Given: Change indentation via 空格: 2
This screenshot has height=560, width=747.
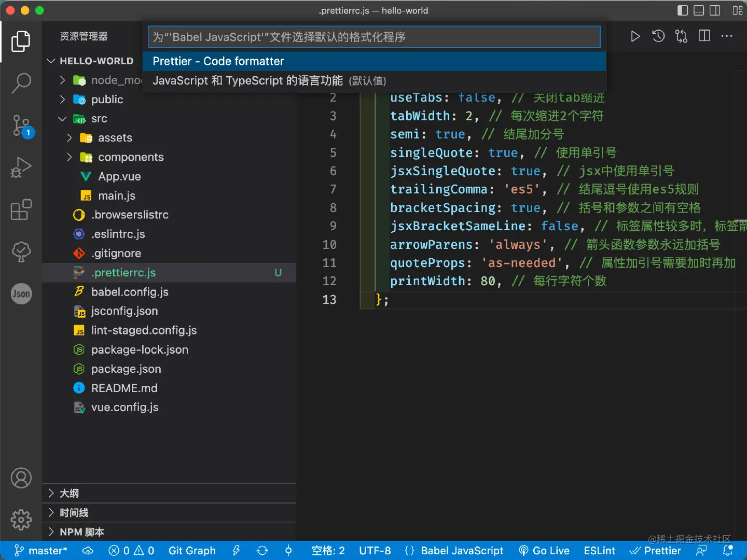Looking at the screenshot, I should pos(328,551).
